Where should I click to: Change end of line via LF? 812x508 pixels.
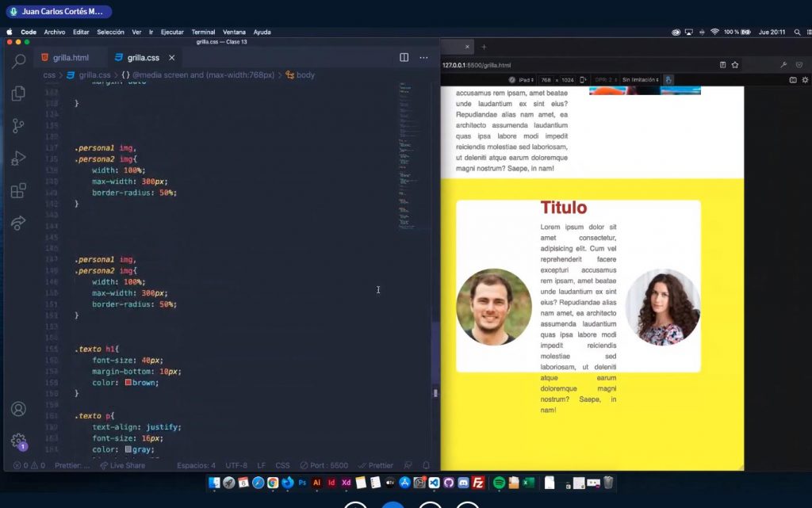[x=262, y=465]
